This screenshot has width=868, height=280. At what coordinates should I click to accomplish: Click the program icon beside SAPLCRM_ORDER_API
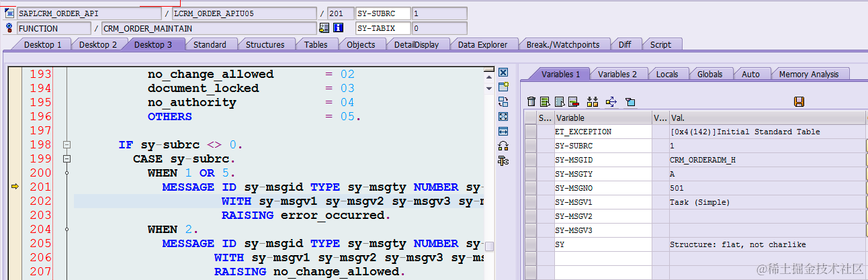pos(9,13)
